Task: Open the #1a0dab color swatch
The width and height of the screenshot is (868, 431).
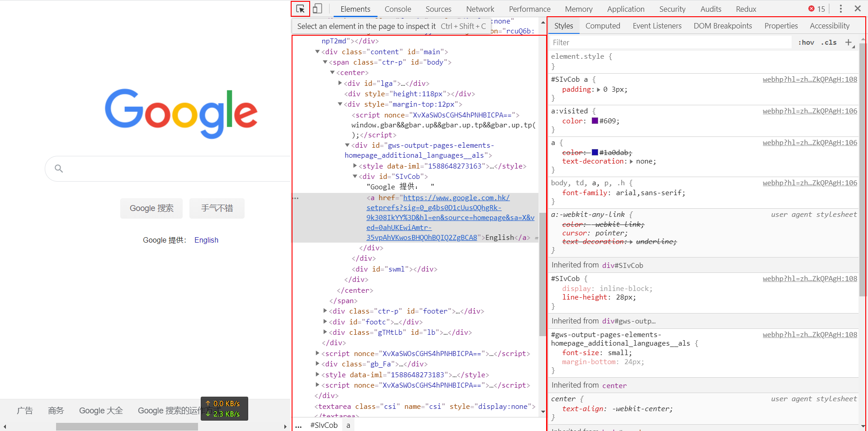Action: pos(595,152)
